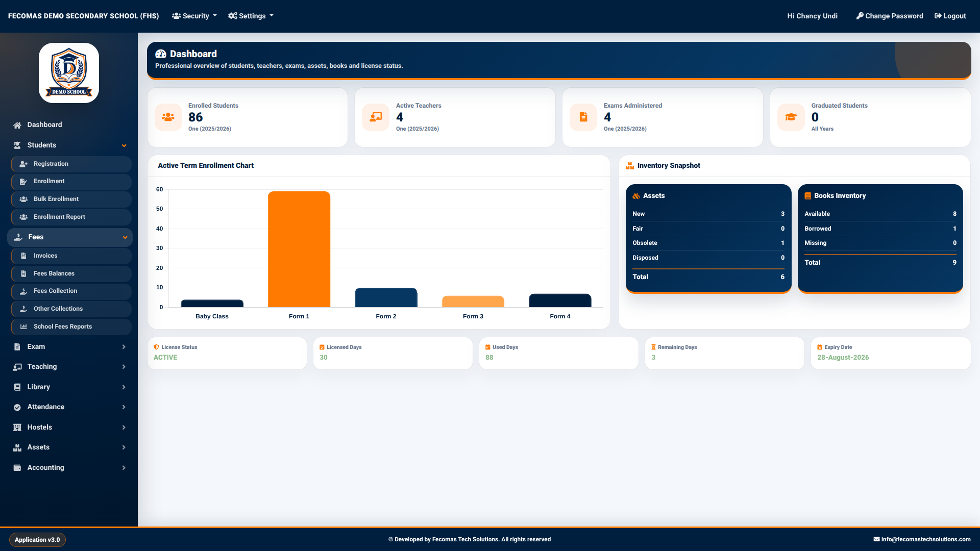The height and width of the screenshot is (551, 980).
Task: Open the Settings dropdown menu
Action: (x=251, y=16)
